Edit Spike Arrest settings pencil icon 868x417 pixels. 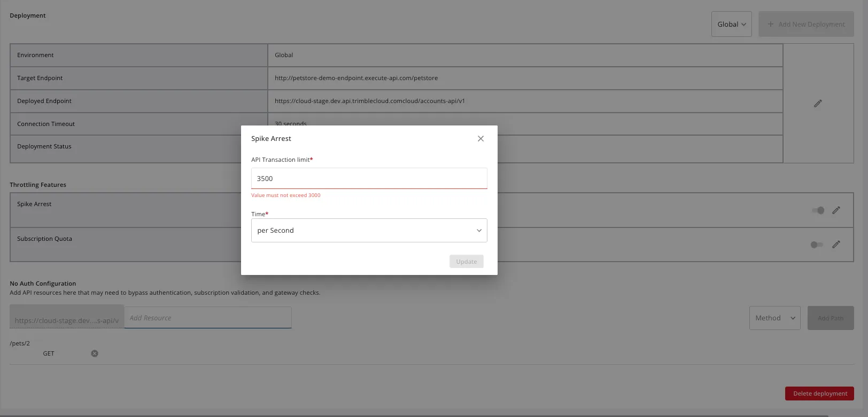click(836, 210)
